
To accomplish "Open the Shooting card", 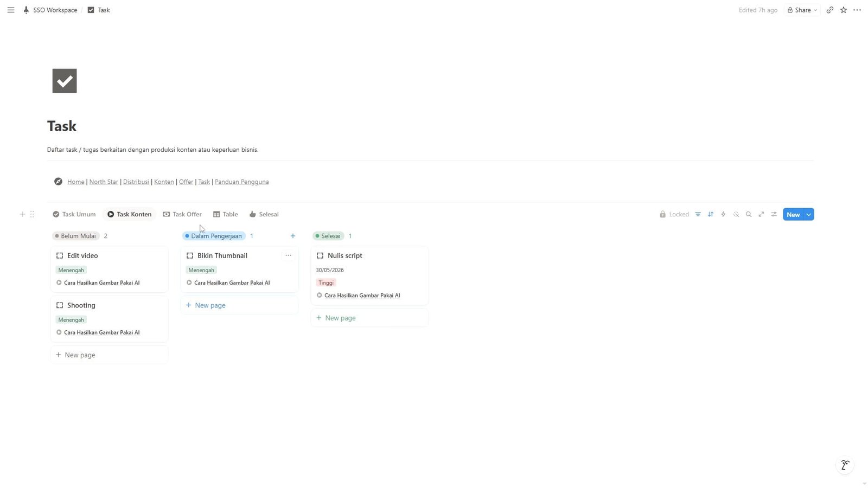I will click(x=109, y=319).
